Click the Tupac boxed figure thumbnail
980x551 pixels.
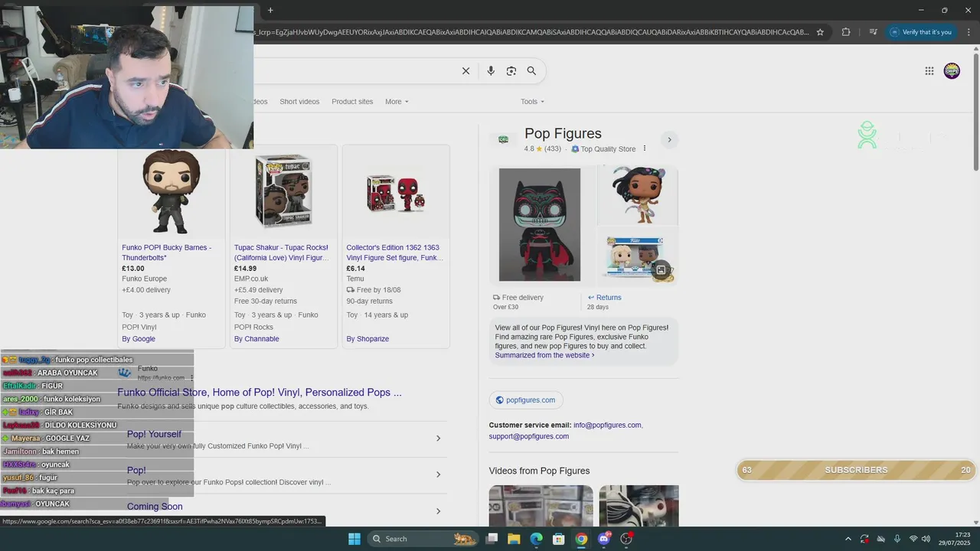pos(283,191)
